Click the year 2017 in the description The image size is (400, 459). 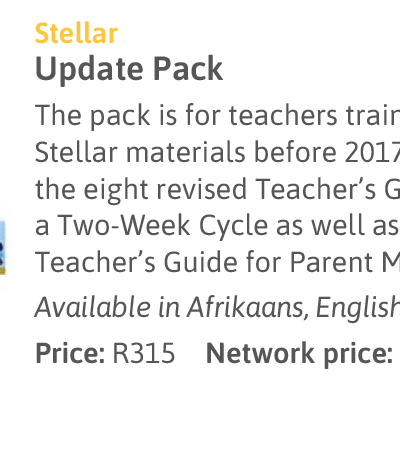click(372, 152)
